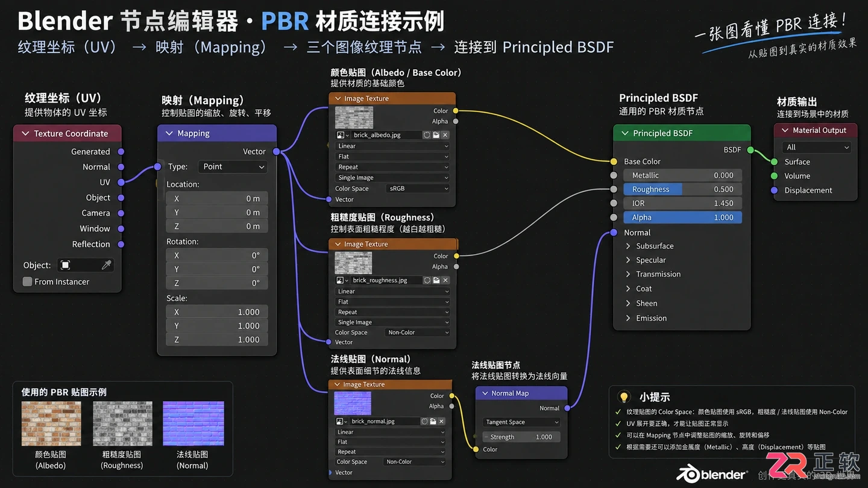Click the Strength field in Normal Map node
Viewport: 868px width, 488px height.
(522, 437)
